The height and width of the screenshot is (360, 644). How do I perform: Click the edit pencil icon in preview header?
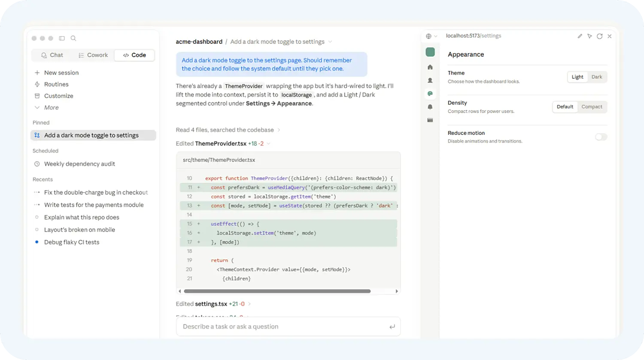tap(580, 36)
